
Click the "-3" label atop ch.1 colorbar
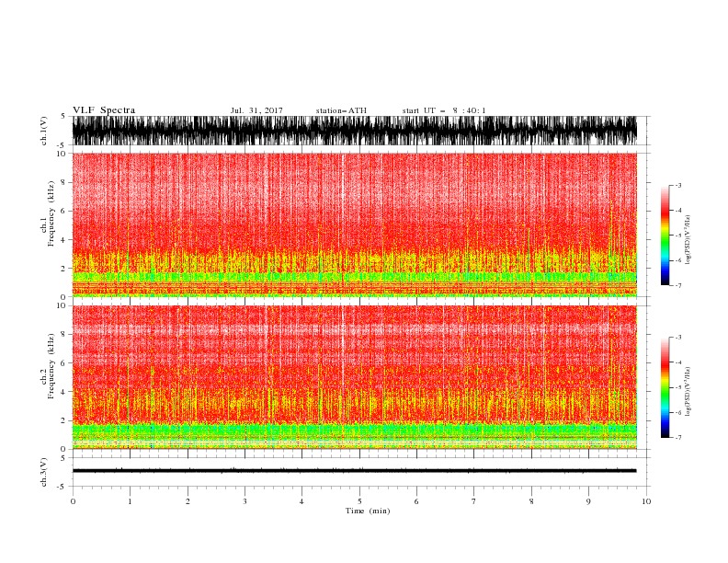[x=677, y=185]
